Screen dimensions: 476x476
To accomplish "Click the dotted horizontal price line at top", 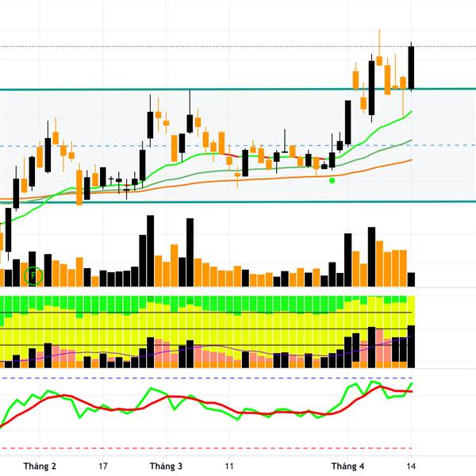I will [238, 47].
